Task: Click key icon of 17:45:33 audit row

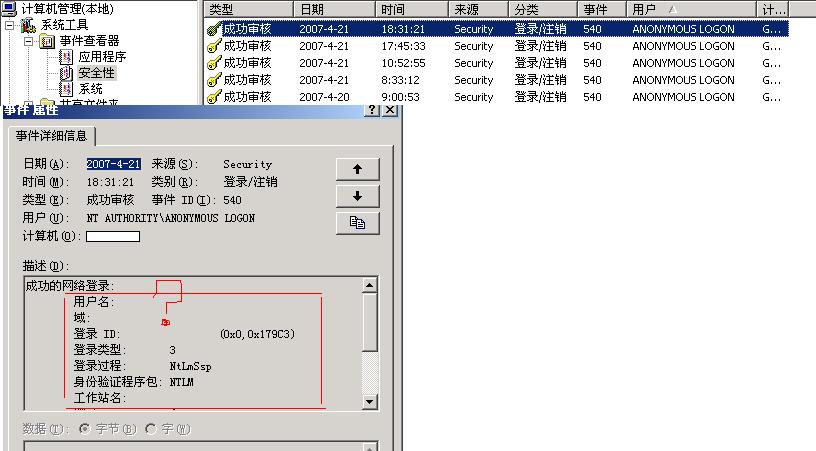Action: pos(214,46)
